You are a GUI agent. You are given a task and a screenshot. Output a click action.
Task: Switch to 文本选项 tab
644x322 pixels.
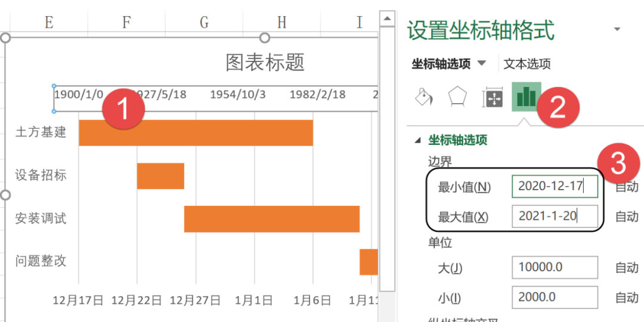[527, 64]
